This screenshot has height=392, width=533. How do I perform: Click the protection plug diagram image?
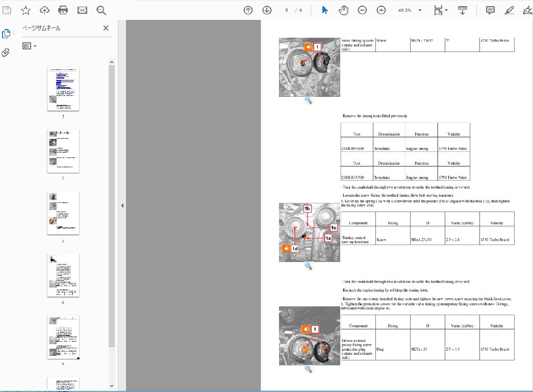pos(309,336)
